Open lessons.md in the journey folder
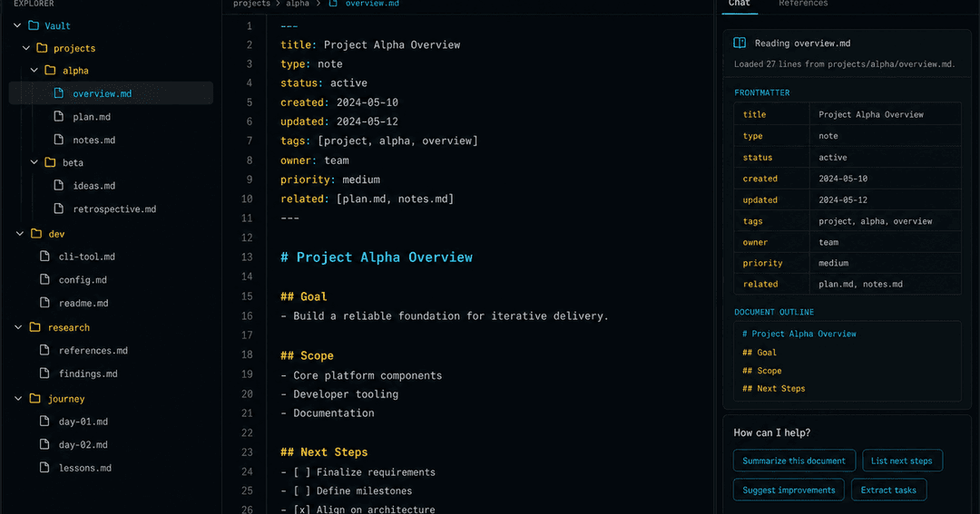980x514 pixels. [x=85, y=468]
